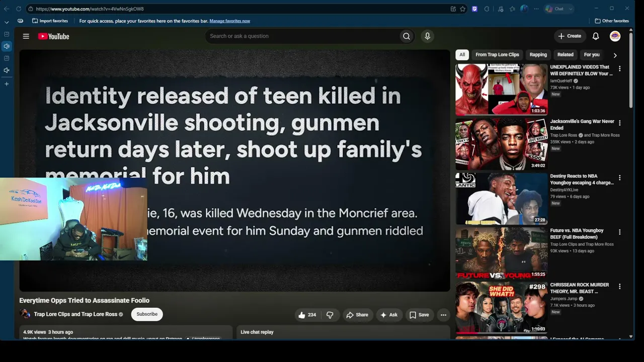Image resolution: width=644 pixels, height=362 pixels.
Task: Open options for CHRISSEAN ROCK video
Action: coord(619,286)
